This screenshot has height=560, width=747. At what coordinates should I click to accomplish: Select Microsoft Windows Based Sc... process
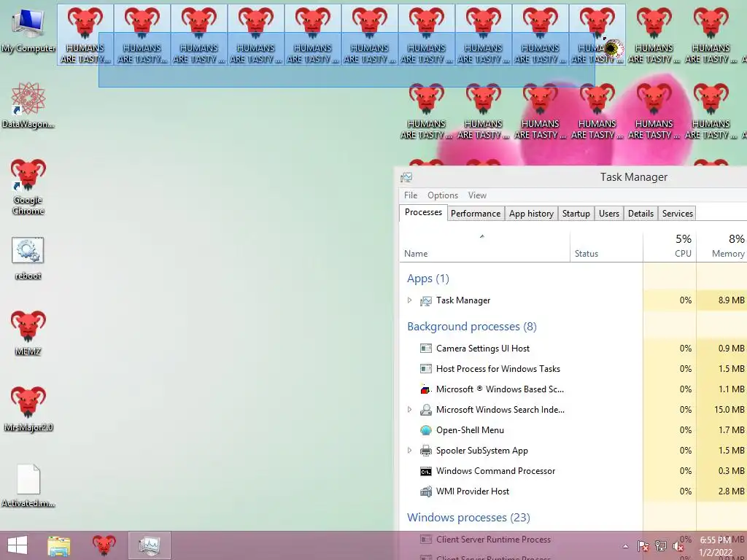(573, 389)
